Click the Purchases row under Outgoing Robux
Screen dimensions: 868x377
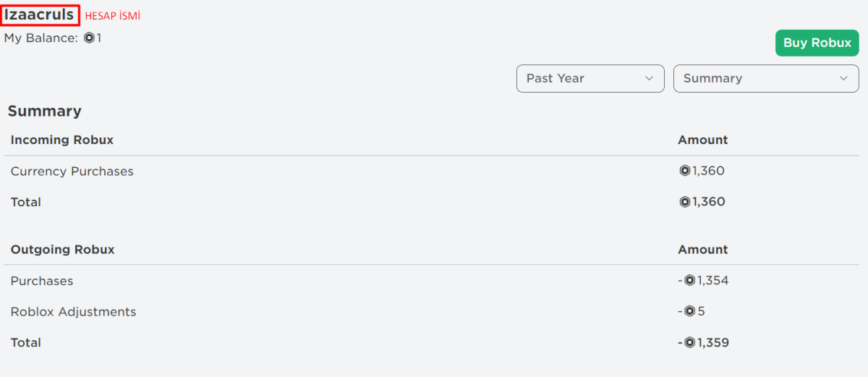pyautogui.click(x=42, y=281)
